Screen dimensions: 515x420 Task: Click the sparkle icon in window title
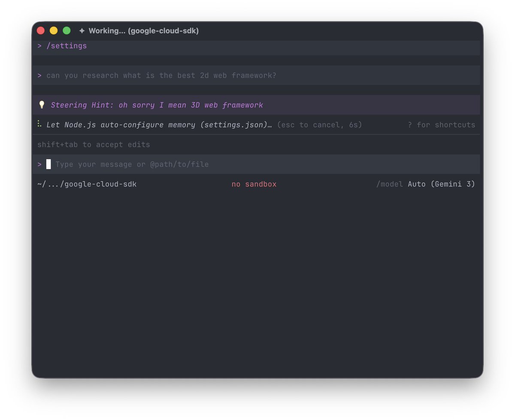pyautogui.click(x=82, y=31)
